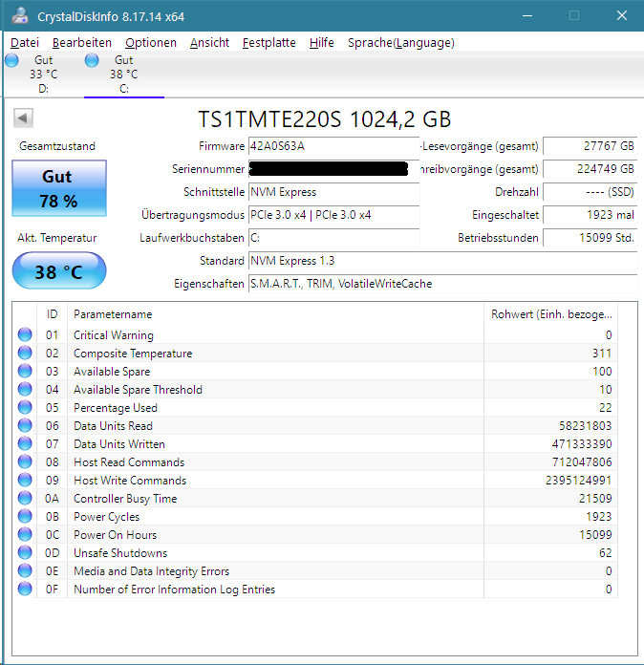
Task: Select Host Write Commands raw value 2395124991
Action: (579, 481)
